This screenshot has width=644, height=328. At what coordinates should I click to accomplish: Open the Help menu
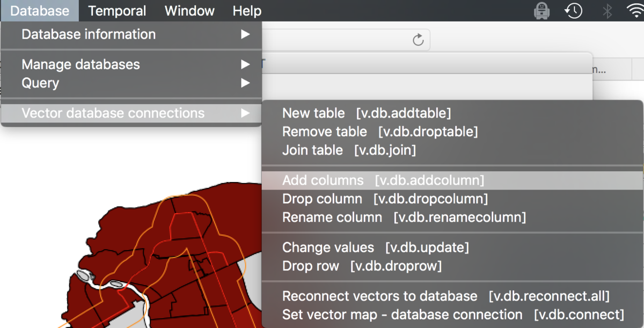pyautogui.click(x=246, y=10)
